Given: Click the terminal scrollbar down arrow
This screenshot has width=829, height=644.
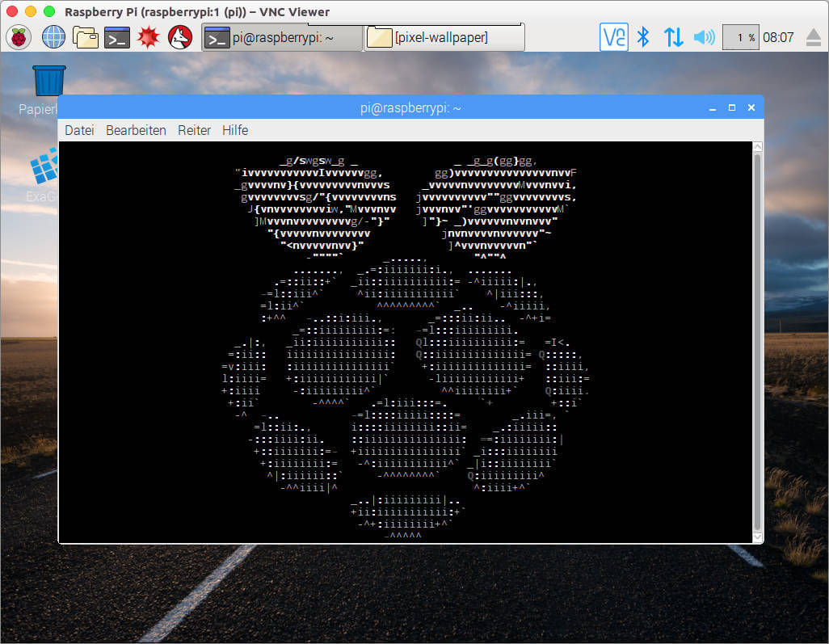Looking at the screenshot, I should click(757, 537).
